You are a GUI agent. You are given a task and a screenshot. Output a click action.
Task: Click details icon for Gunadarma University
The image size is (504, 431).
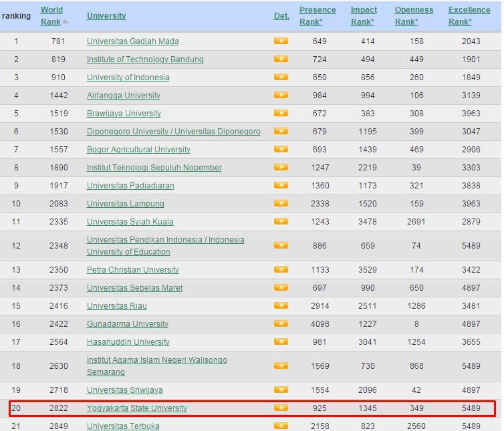pos(281,324)
